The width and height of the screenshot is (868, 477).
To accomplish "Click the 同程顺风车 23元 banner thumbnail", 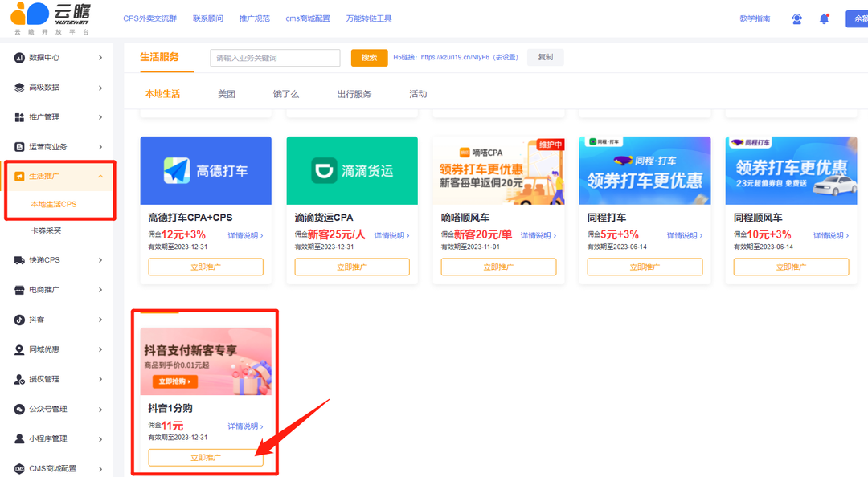I will (x=791, y=170).
